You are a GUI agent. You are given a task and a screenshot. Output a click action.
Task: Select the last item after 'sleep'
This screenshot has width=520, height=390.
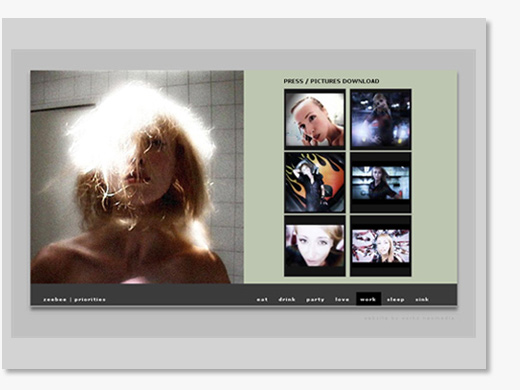point(422,299)
